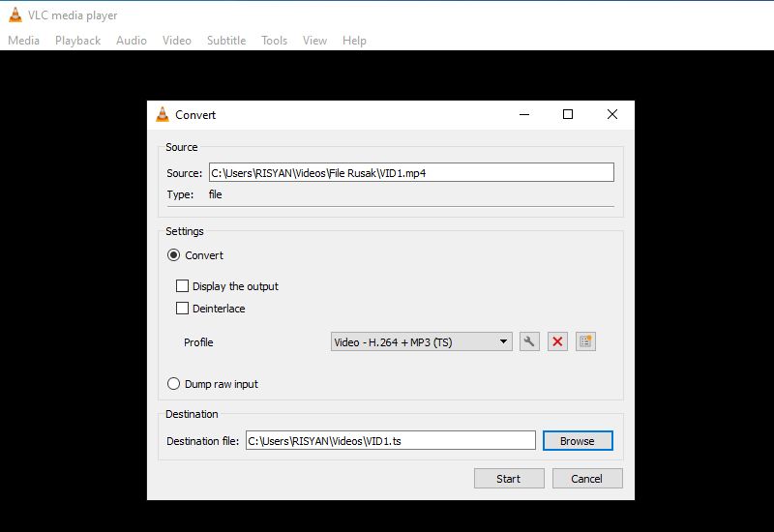
Task: Delete selected profile with red X
Action: click(x=557, y=341)
